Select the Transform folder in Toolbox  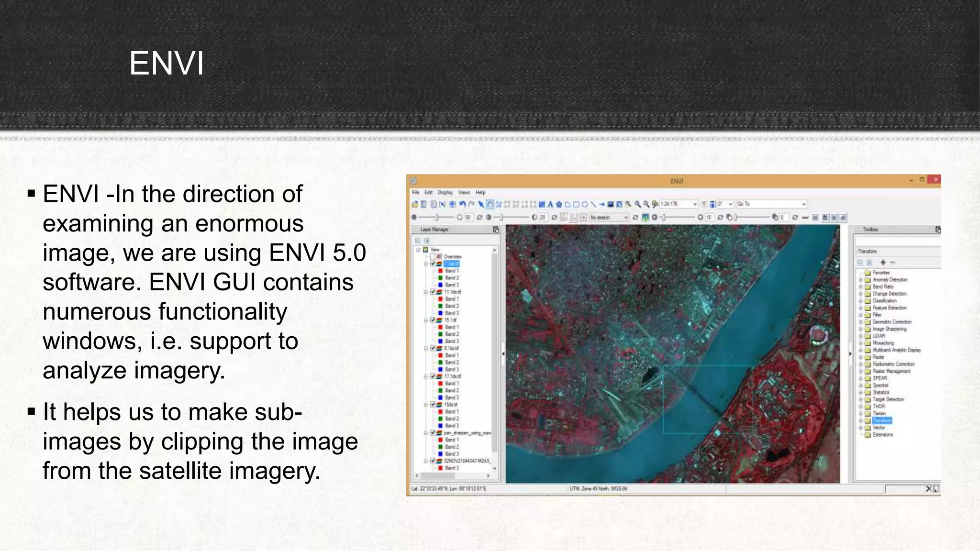[x=881, y=420]
